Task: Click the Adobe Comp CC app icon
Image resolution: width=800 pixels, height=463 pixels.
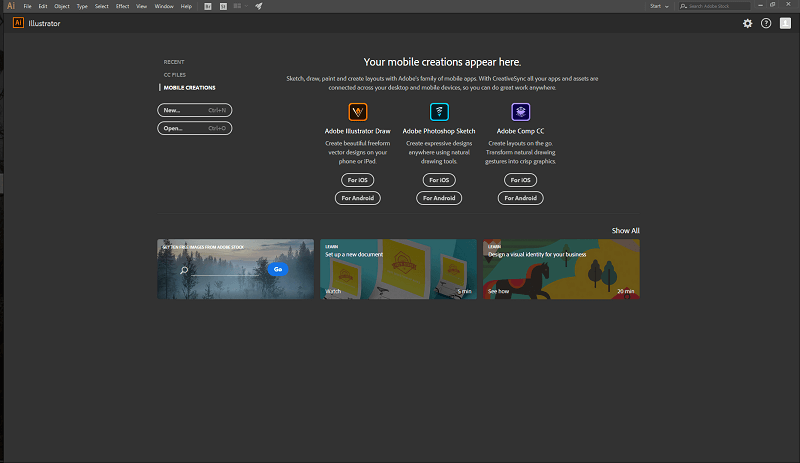Action: tap(520, 112)
